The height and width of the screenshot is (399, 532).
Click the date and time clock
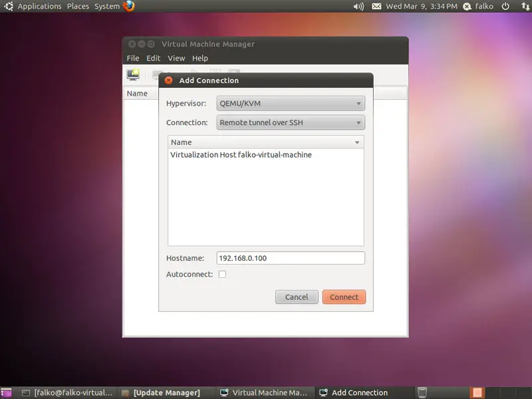422,6
